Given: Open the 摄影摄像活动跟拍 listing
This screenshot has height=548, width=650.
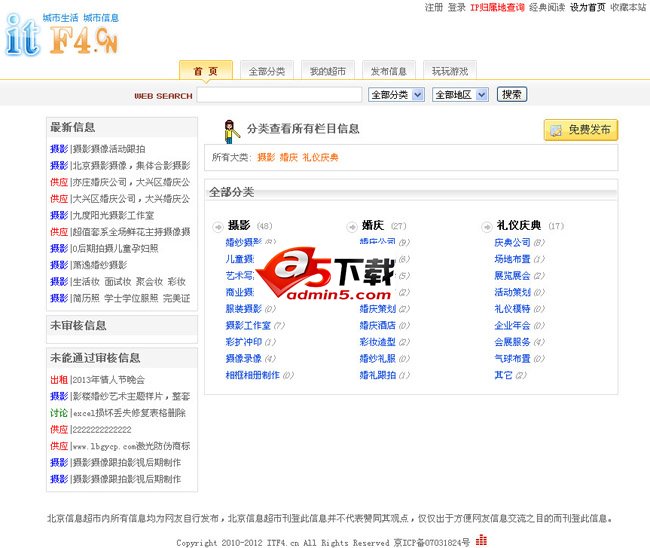Looking at the screenshot, I should [109, 149].
